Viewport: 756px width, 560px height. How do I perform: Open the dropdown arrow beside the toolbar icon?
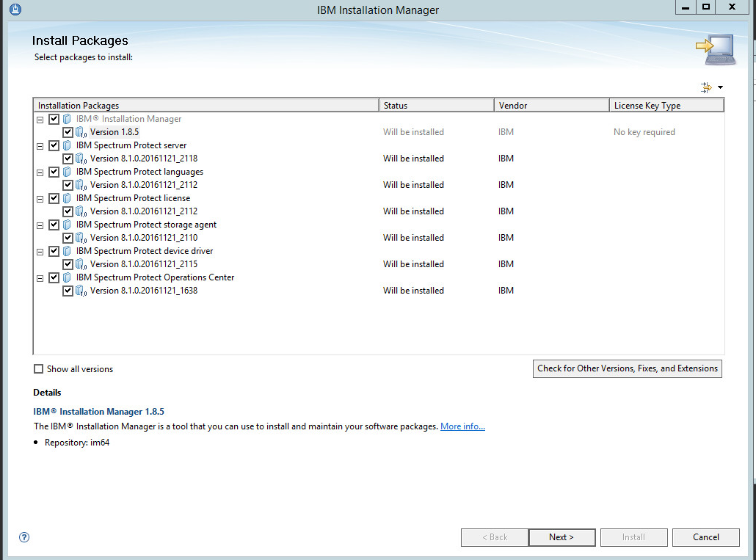720,88
